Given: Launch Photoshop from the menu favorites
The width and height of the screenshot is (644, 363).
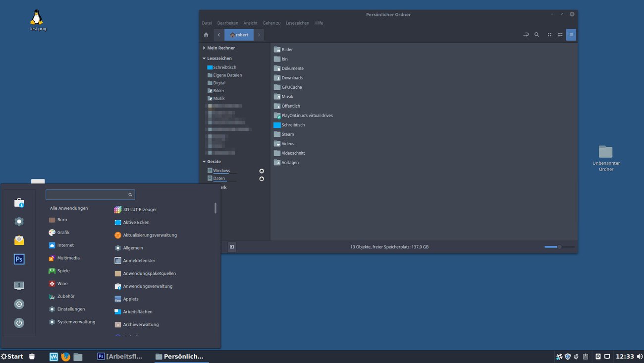Looking at the screenshot, I should (x=19, y=259).
